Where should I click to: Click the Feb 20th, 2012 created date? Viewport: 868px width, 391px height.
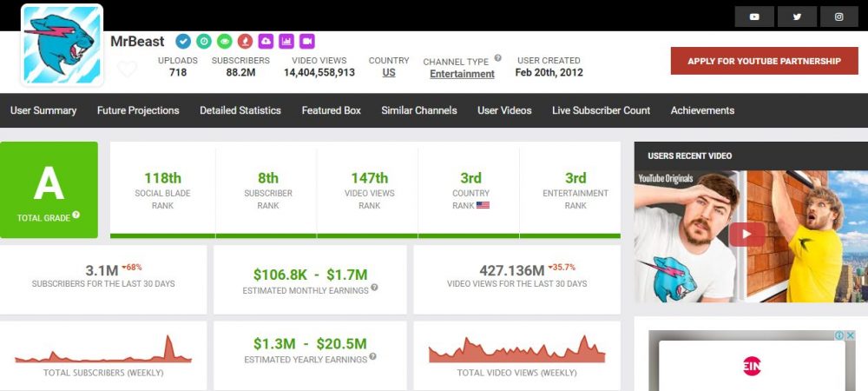549,72
